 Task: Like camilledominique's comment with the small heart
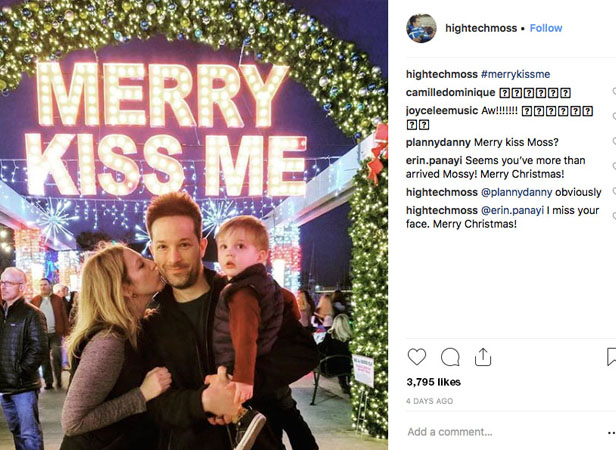(x=614, y=92)
